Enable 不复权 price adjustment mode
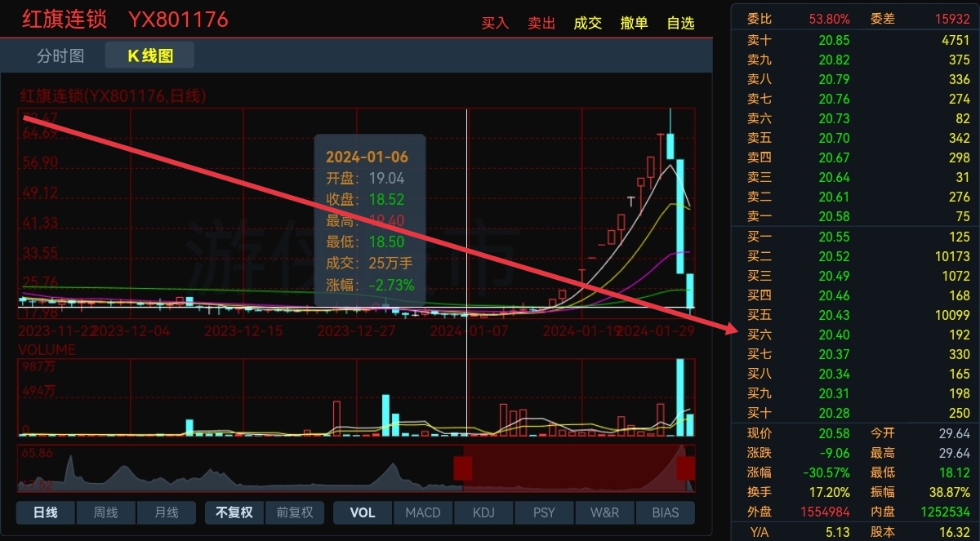980x541 pixels. (x=234, y=512)
